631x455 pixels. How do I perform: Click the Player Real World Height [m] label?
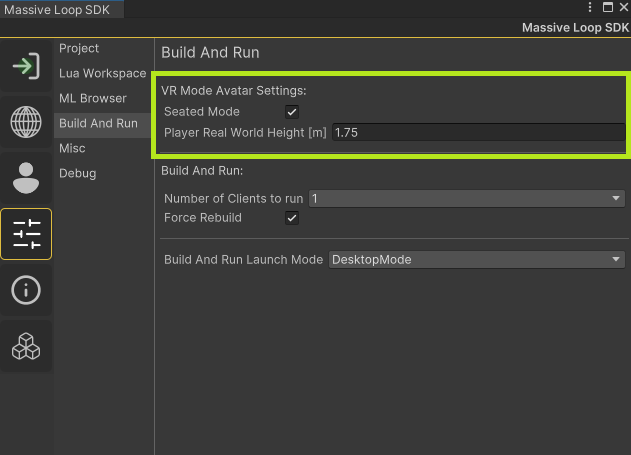pyautogui.click(x=245, y=132)
